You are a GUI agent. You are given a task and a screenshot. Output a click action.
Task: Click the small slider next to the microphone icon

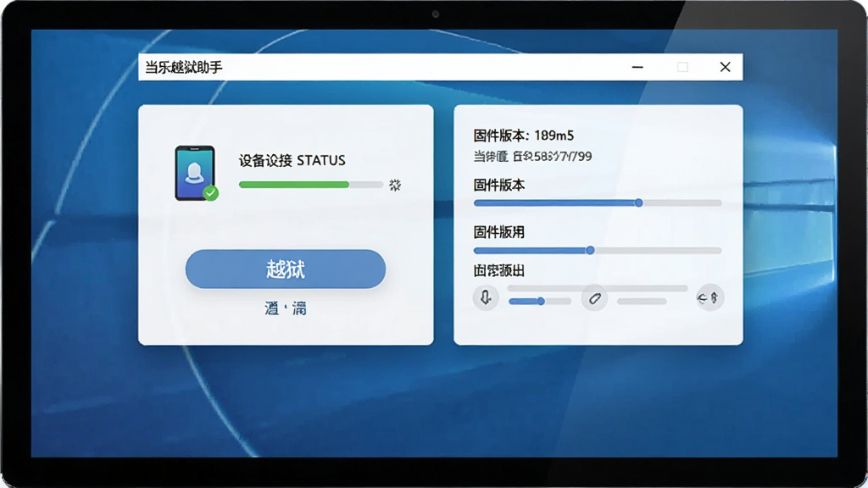point(540,302)
